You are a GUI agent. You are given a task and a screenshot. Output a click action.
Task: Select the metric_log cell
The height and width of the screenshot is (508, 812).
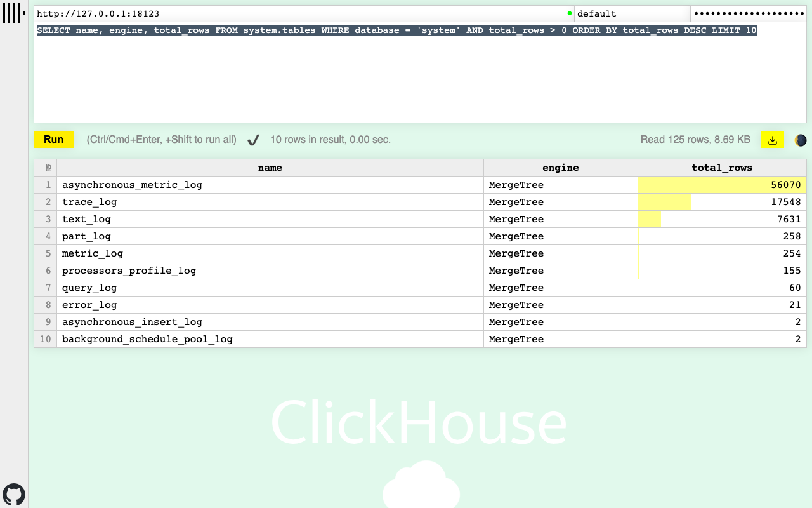coord(270,253)
